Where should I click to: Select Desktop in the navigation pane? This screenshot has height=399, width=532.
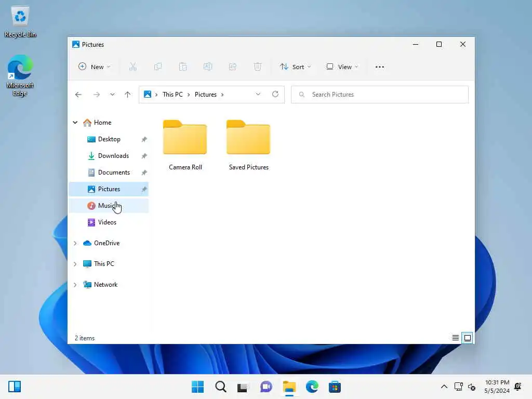point(109,139)
